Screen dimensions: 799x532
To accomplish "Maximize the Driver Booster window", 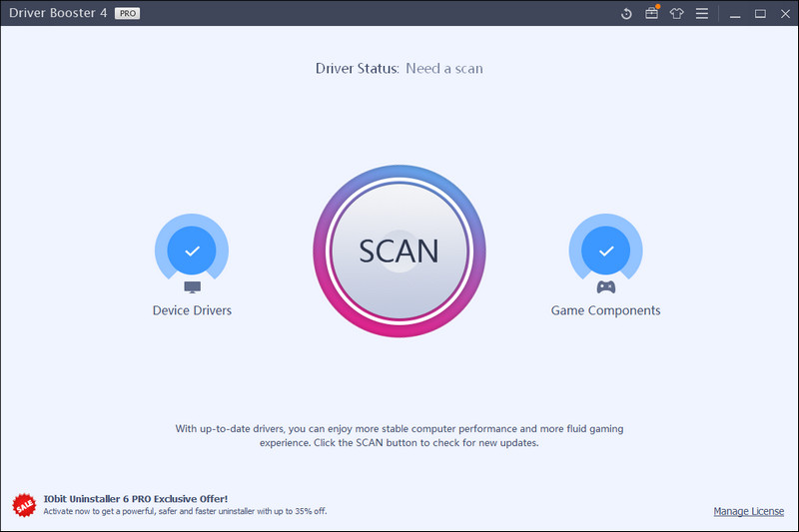I will (760, 14).
